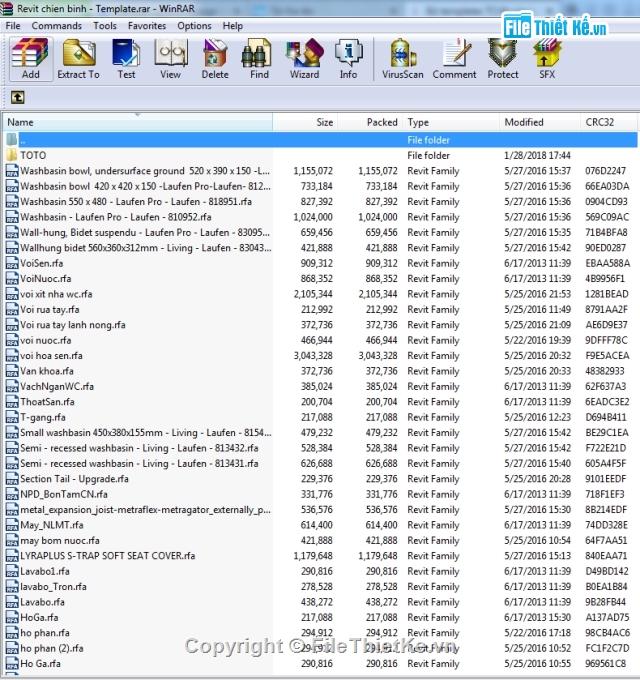Screen dimensions: 640x680
Task: Select lavabo_Tron.rfa file
Action: click(53, 587)
